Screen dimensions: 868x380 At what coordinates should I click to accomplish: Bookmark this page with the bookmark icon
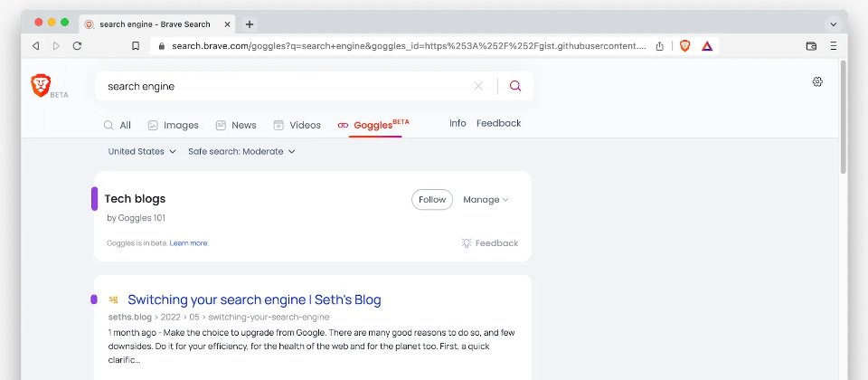point(136,46)
